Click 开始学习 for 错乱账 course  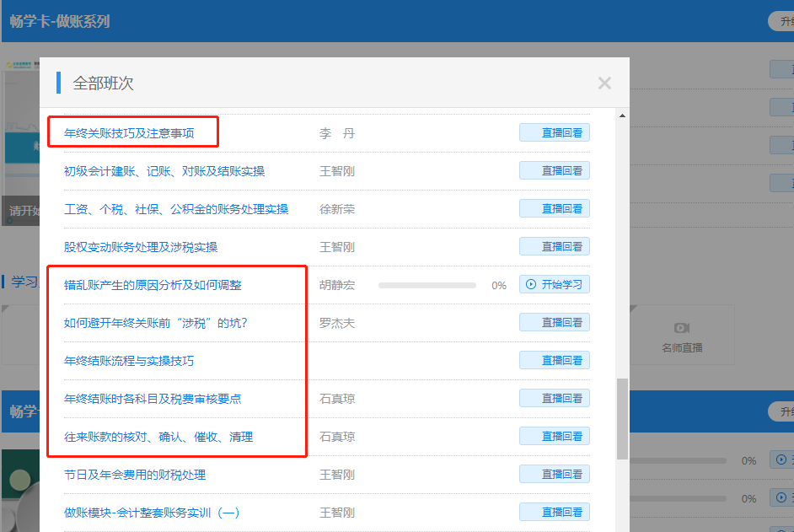coord(552,284)
